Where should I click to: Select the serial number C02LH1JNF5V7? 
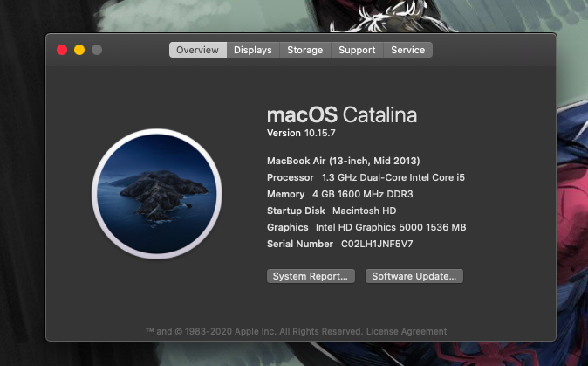tap(377, 244)
